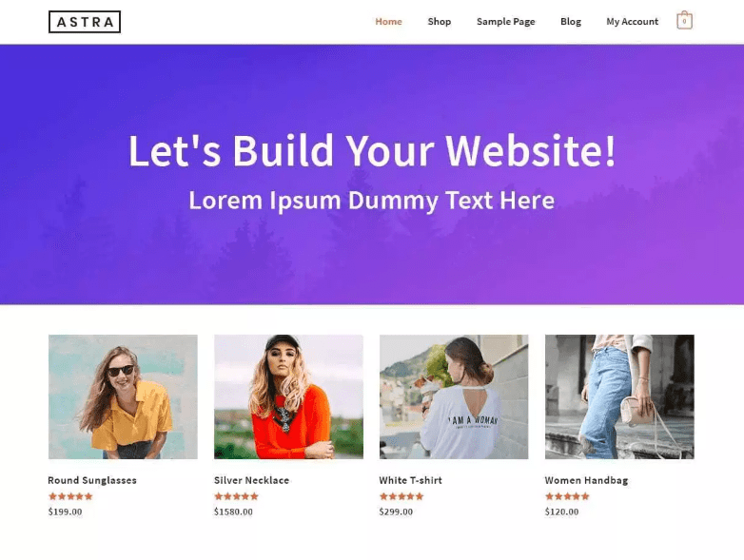This screenshot has width=744, height=560.
Task: Click the White T-shirt star rating
Action: tap(401, 496)
